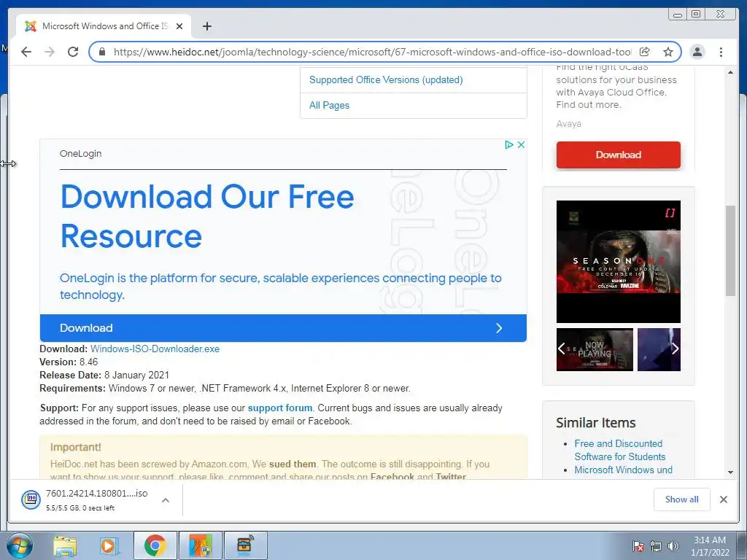
Task: Open the treasure chest app on the taskbar
Action: tap(245, 545)
